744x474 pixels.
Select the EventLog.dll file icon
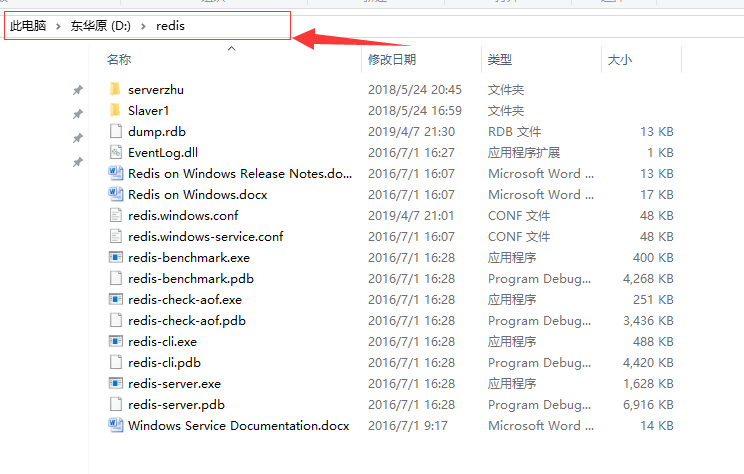116,152
